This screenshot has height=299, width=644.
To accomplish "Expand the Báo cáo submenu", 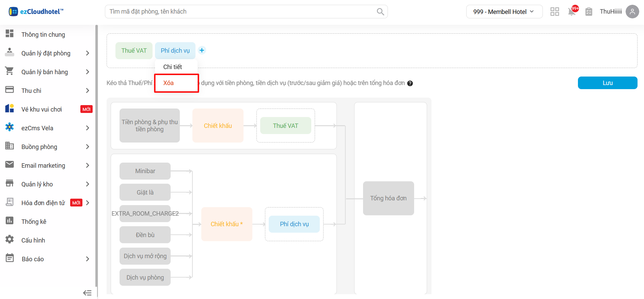I will click(88, 259).
